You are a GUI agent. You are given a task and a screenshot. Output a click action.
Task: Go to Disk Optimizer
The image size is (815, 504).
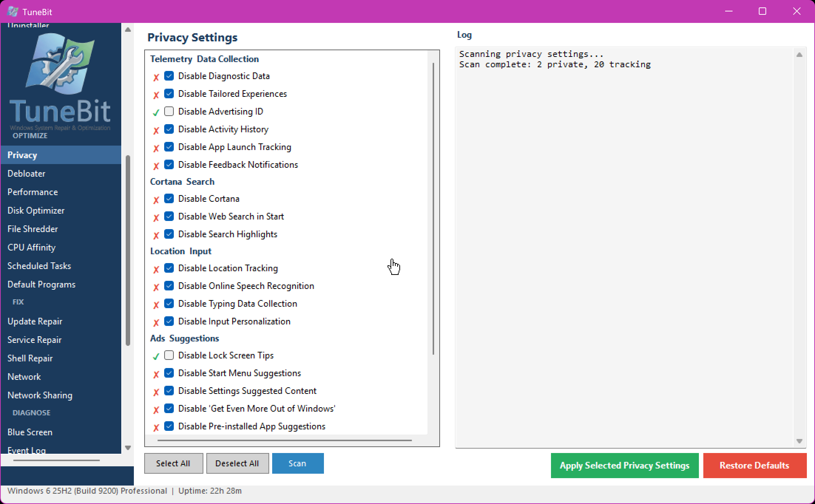point(61,210)
